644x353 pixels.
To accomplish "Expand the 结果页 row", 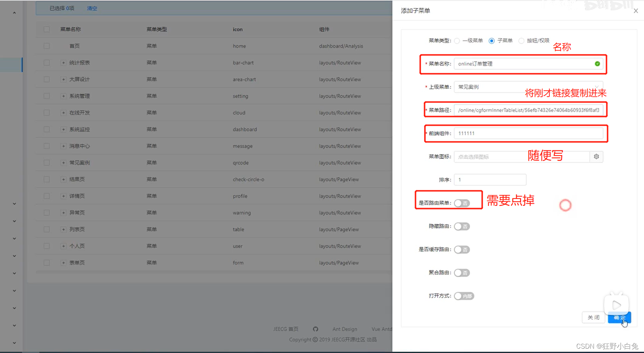I will [x=63, y=179].
